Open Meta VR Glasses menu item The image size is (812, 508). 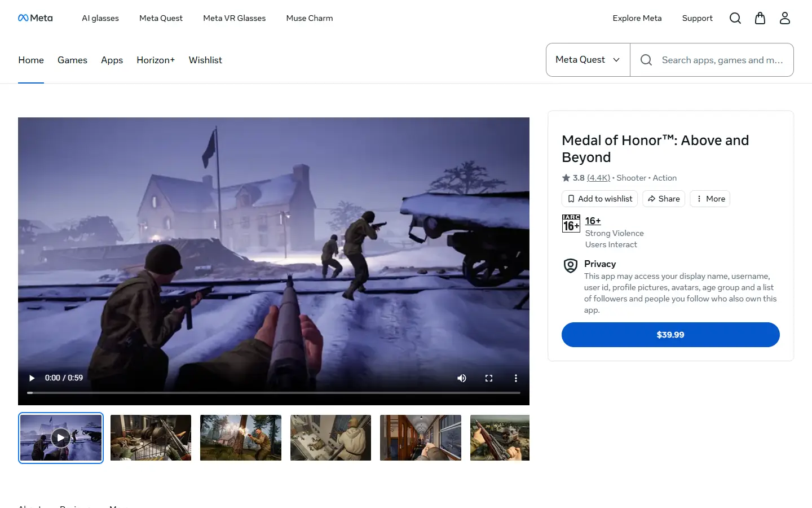[235, 18]
